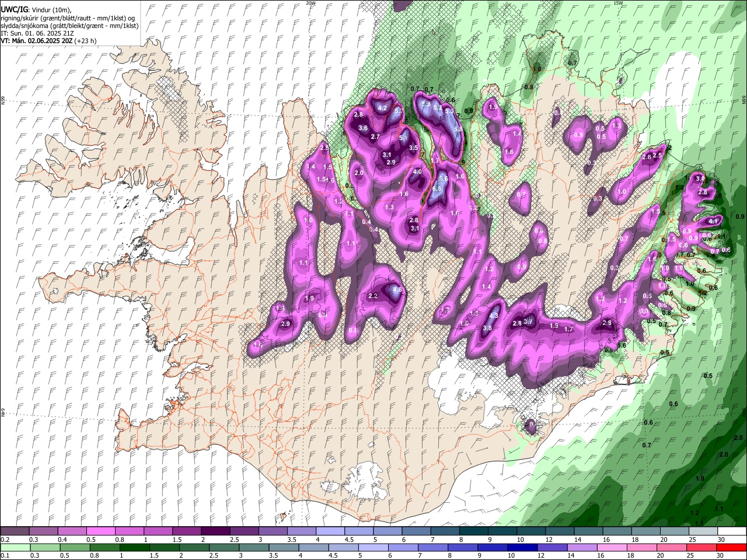The width and height of the screenshot is (747, 560).
Task: Click the 2.7 precipitation value on the map
Action: click(376, 137)
